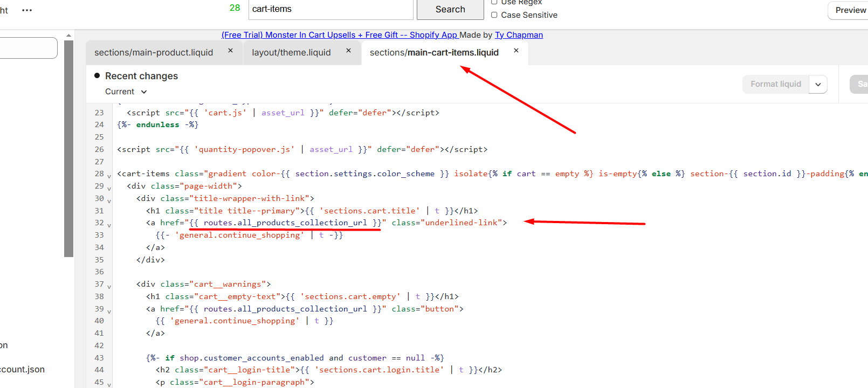The height and width of the screenshot is (388, 868).
Task: Collapse code fold at line 29
Action: pyautogui.click(x=109, y=189)
